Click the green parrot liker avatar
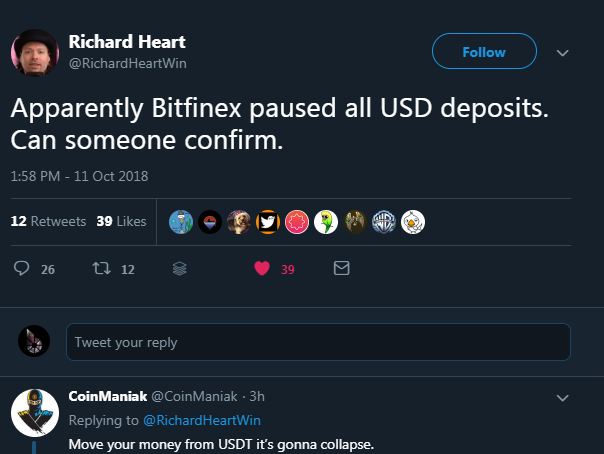The image size is (604, 454). [326, 221]
